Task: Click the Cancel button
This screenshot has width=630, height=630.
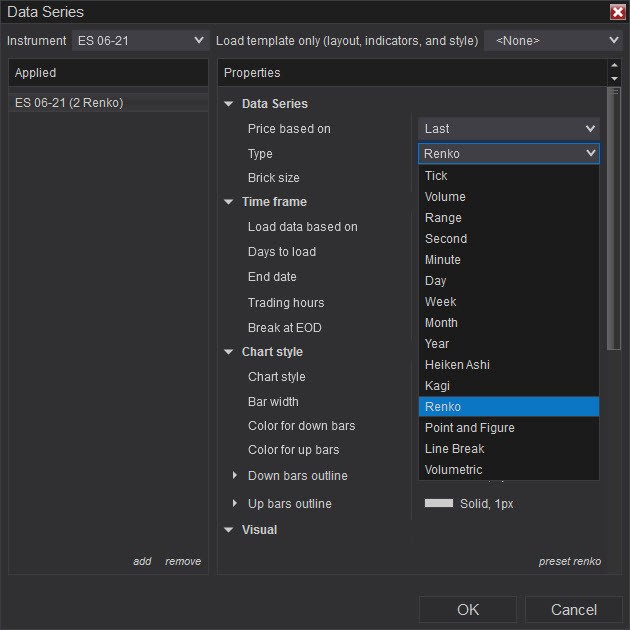Action: pyautogui.click(x=573, y=610)
